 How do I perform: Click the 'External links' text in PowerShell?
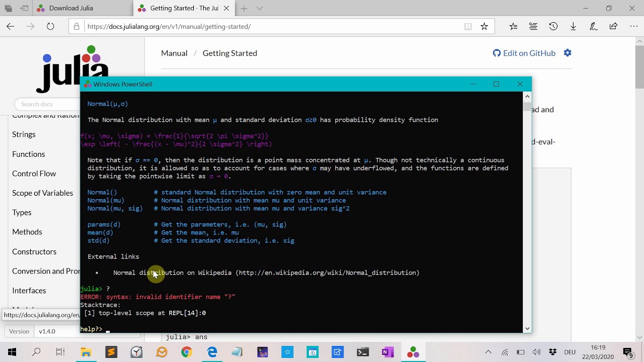point(113,257)
